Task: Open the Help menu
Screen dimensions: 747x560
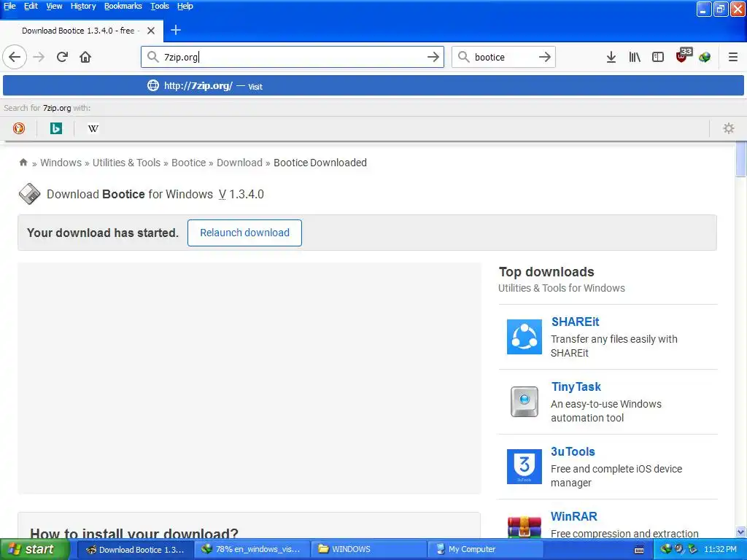Action: pyautogui.click(x=185, y=6)
